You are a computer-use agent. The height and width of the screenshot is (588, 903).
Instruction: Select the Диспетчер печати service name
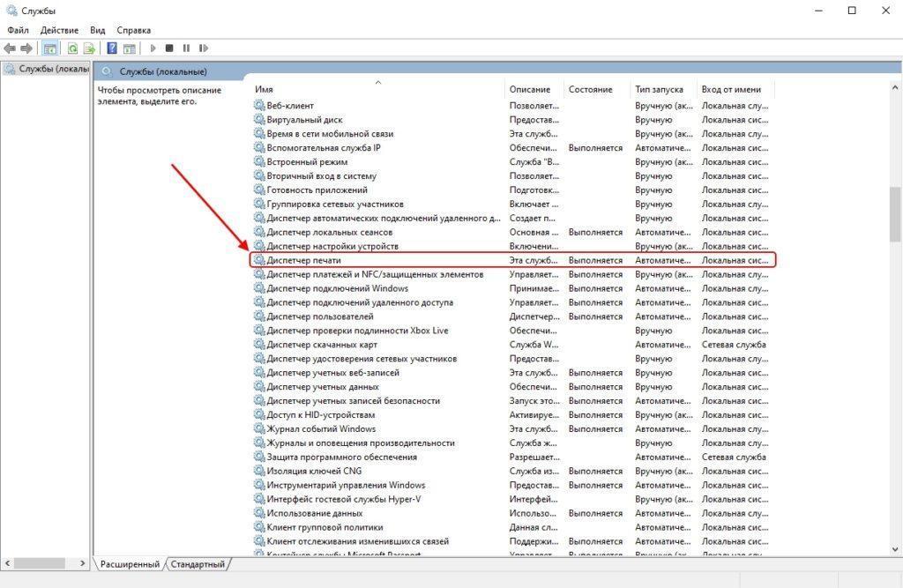click(304, 260)
